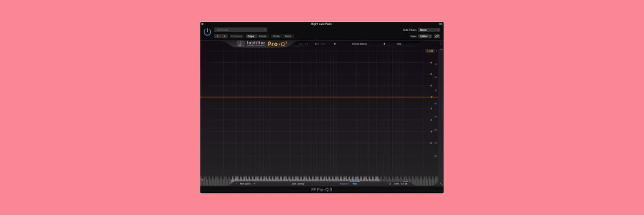
Task: Click the full screen icon
Action: 441,44
